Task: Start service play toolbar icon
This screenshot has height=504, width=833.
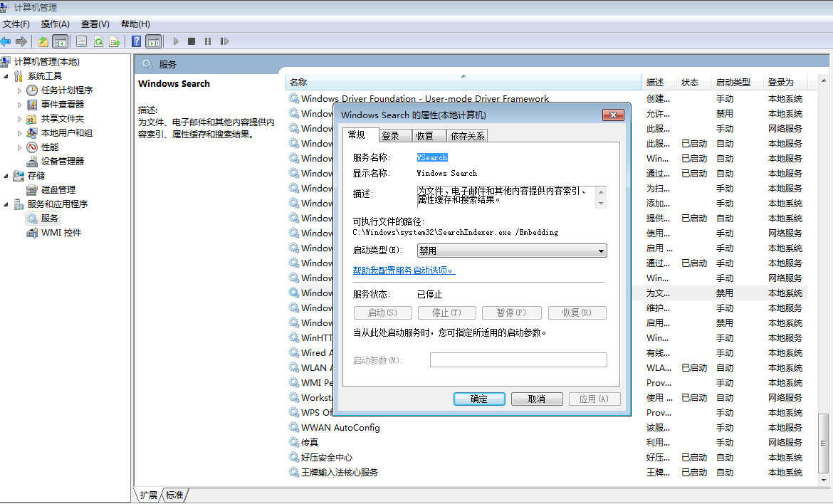Action: tap(176, 41)
